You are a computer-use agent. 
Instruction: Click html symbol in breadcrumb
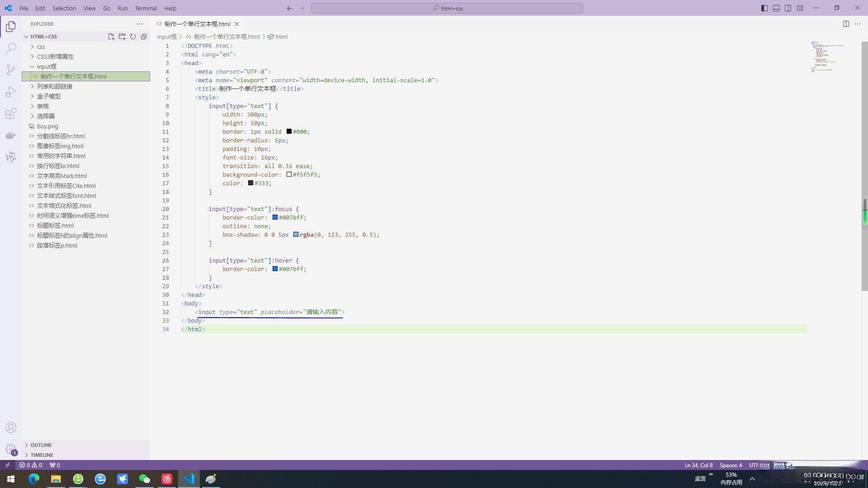(278, 37)
